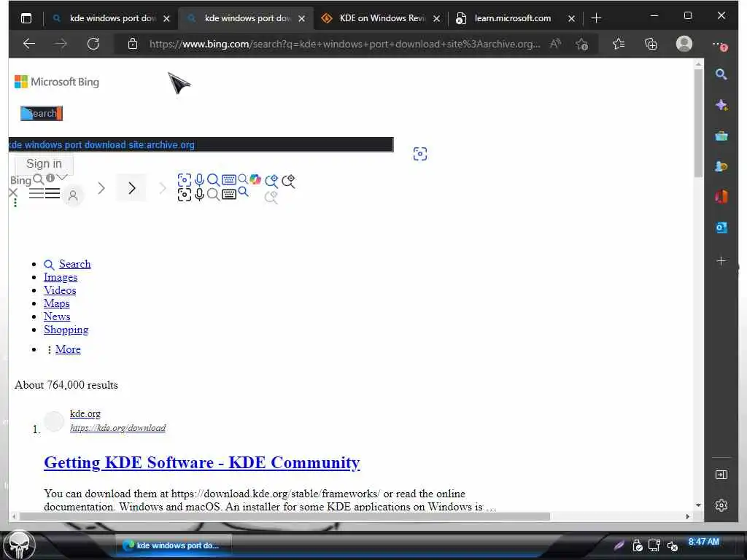Open the Favorites list
The width and height of the screenshot is (747, 560).
[619, 44]
